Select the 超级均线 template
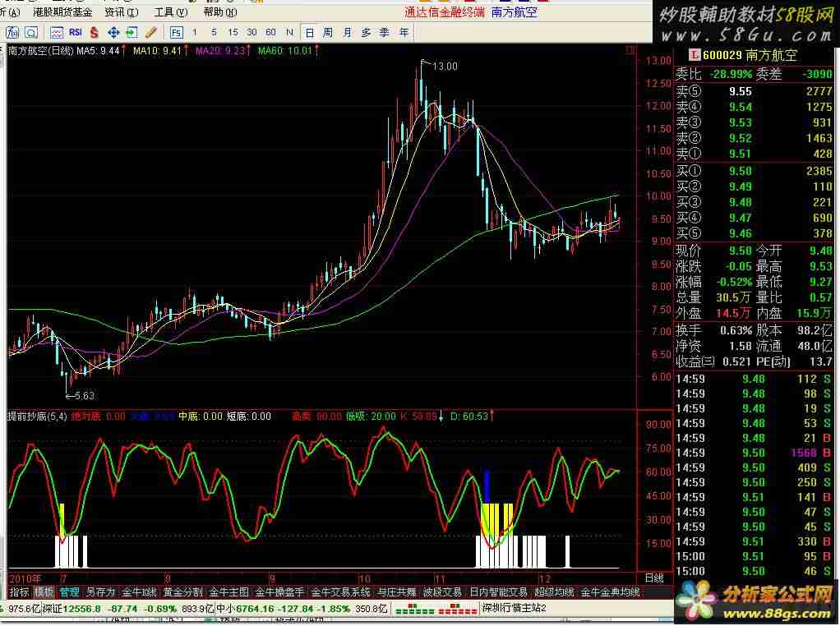The image size is (840, 626). pos(554,592)
